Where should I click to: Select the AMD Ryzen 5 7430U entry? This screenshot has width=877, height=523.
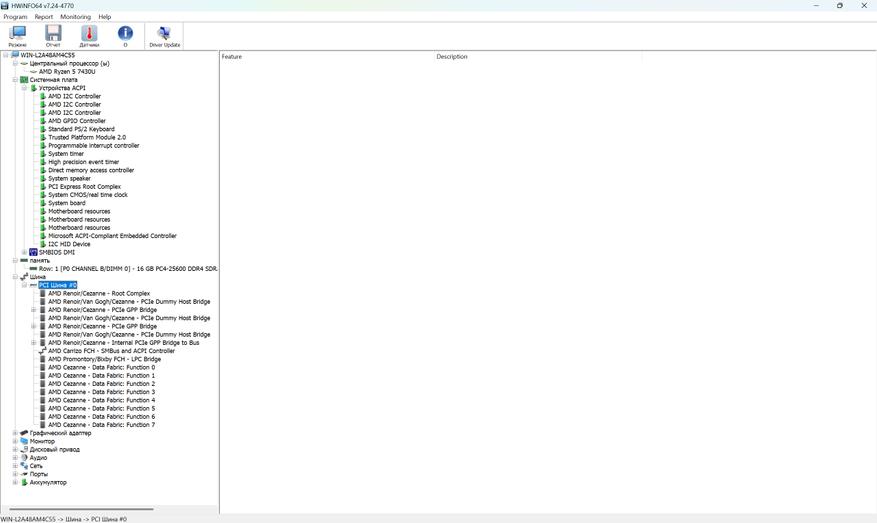tap(67, 72)
